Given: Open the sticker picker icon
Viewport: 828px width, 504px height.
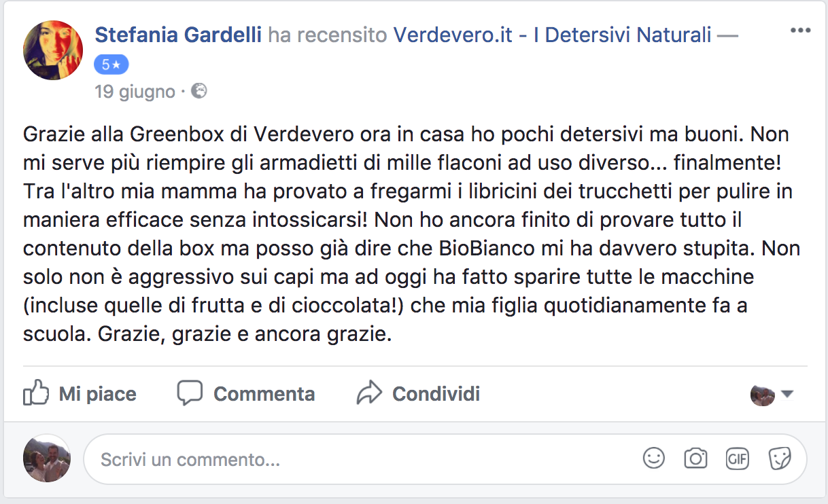Looking at the screenshot, I should (x=779, y=458).
